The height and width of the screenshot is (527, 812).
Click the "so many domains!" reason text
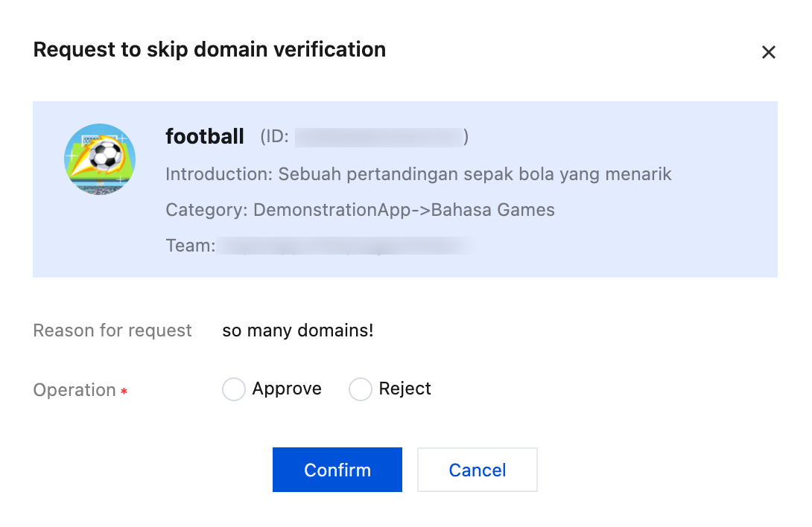tap(298, 330)
